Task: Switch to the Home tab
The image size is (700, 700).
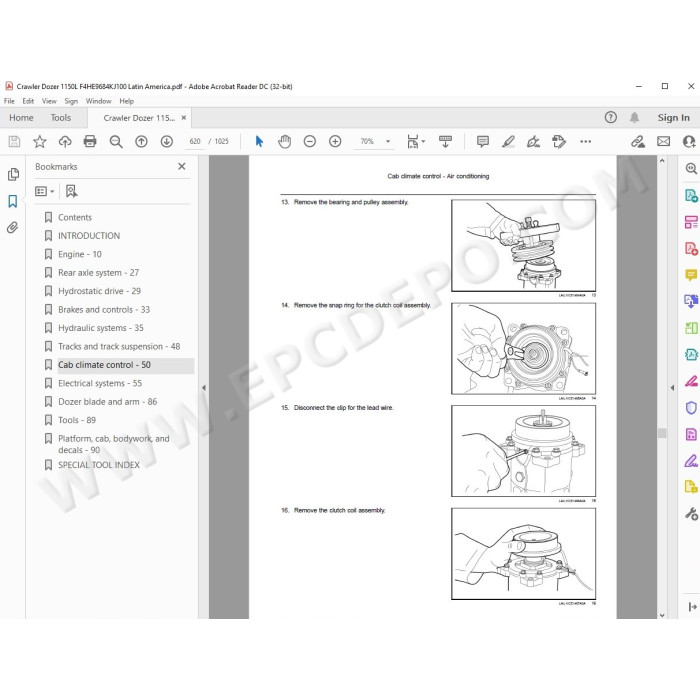Action: point(21,118)
